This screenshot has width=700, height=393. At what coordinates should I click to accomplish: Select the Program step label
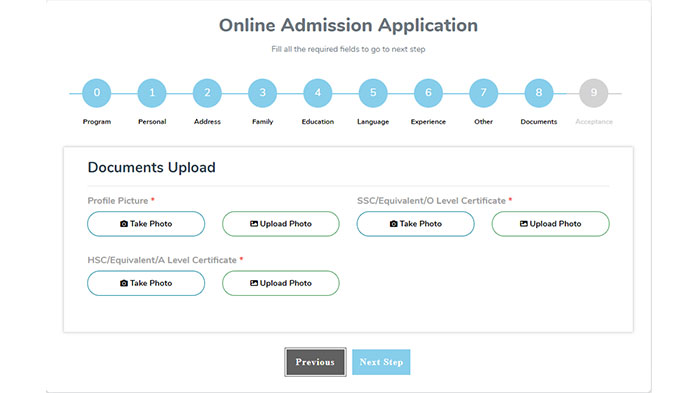(x=97, y=121)
